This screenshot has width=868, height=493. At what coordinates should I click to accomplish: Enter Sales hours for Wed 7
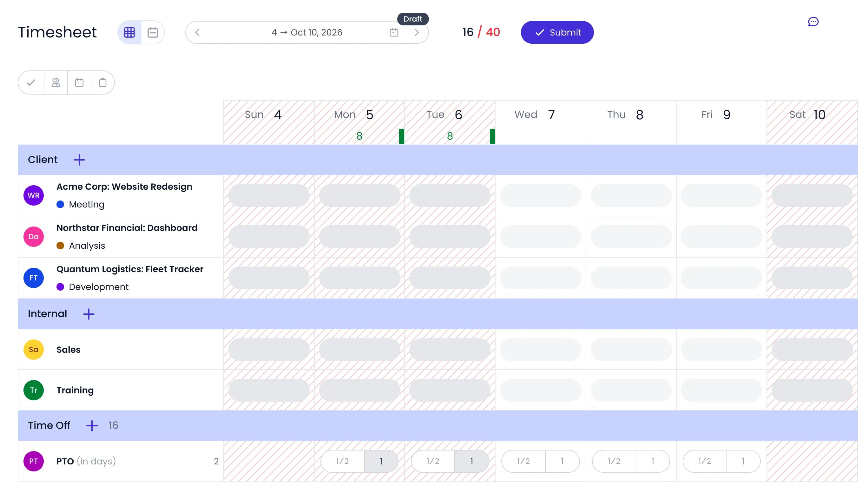click(x=541, y=349)
